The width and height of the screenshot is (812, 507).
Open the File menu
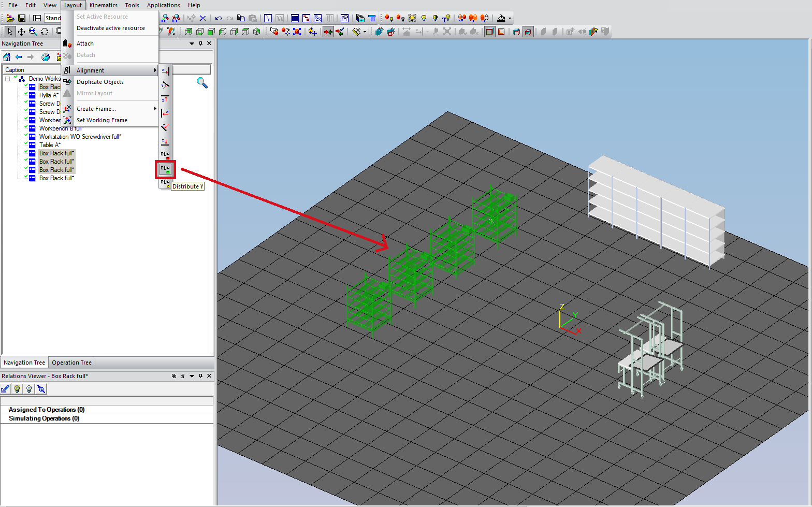[x=13, y=5]
